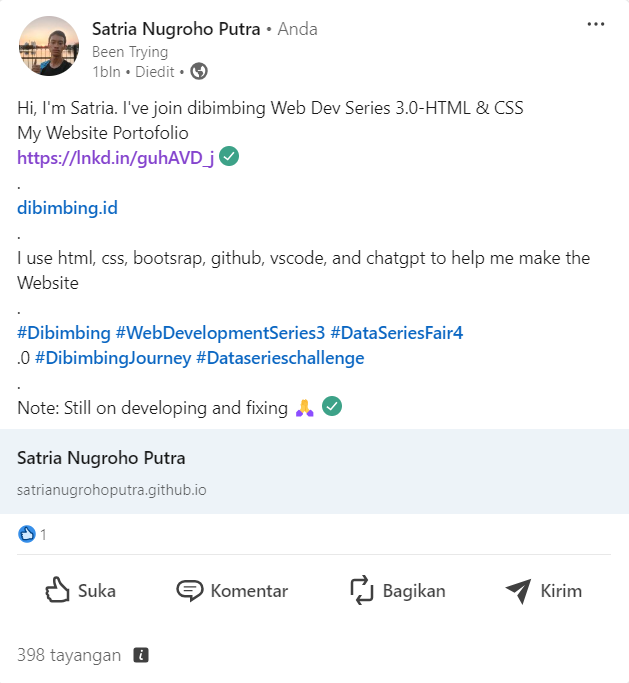Open the #DibimbingJourney hashtag
The height and width of the screenshot is (683, 629).
point(113,358)
